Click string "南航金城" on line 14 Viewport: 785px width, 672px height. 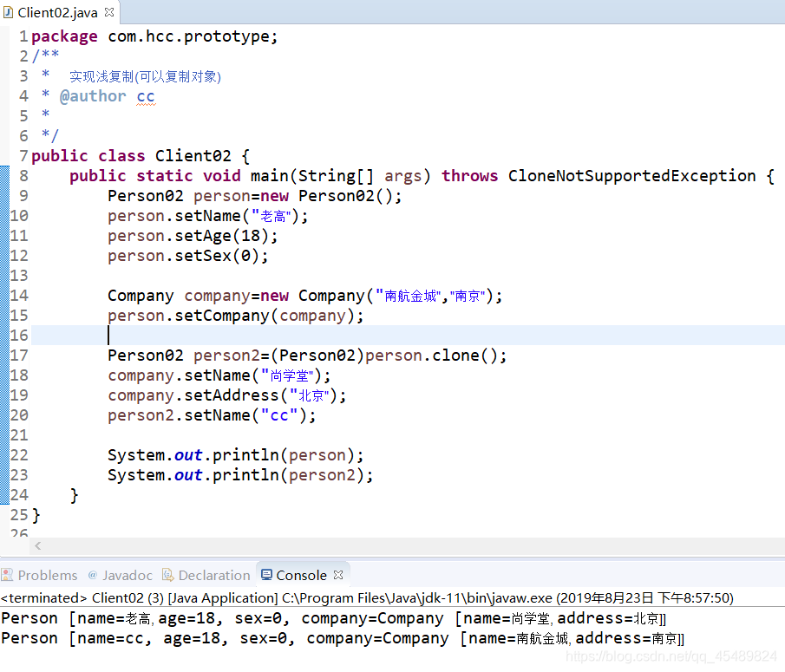click(409, 296)
